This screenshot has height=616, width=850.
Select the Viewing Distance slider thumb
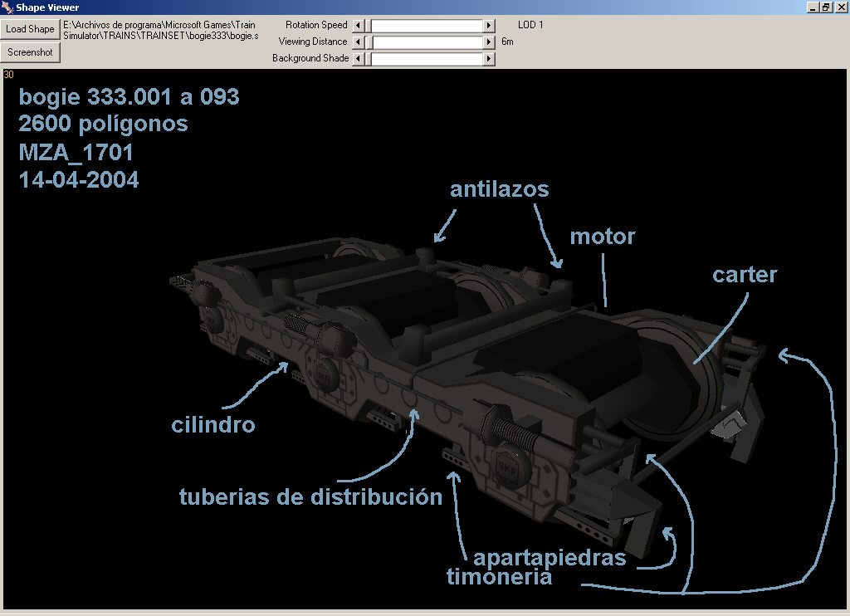tap(369, 42)
